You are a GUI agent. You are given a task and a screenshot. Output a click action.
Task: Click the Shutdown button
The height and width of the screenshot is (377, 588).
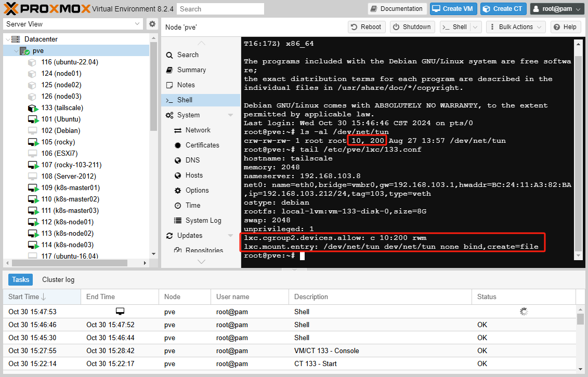[x=412, y=27]
